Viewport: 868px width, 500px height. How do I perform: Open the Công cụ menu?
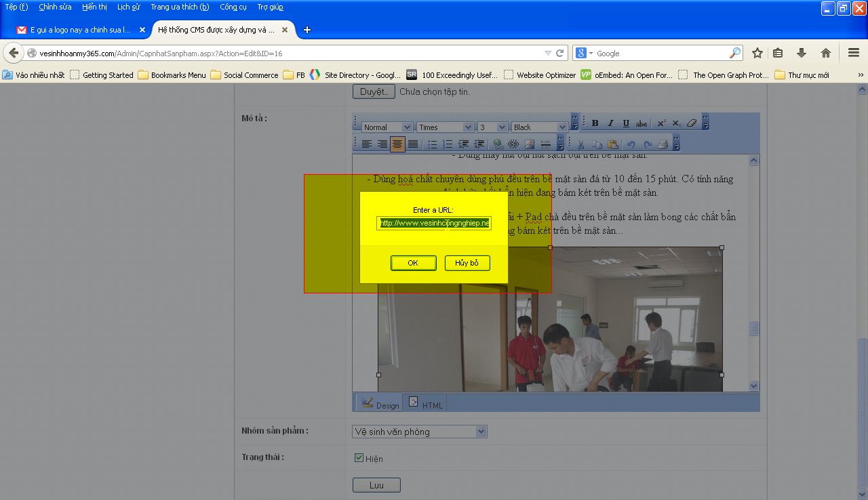233,7
